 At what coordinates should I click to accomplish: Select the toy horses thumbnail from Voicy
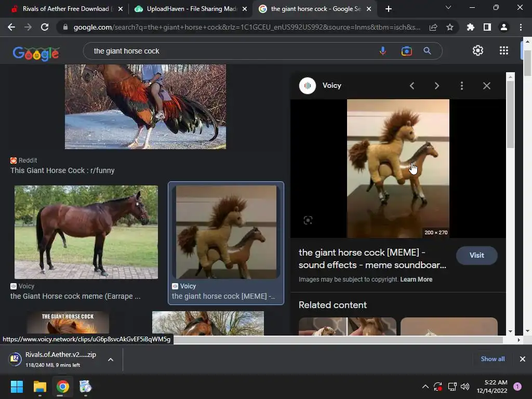(x=227, y=232)
